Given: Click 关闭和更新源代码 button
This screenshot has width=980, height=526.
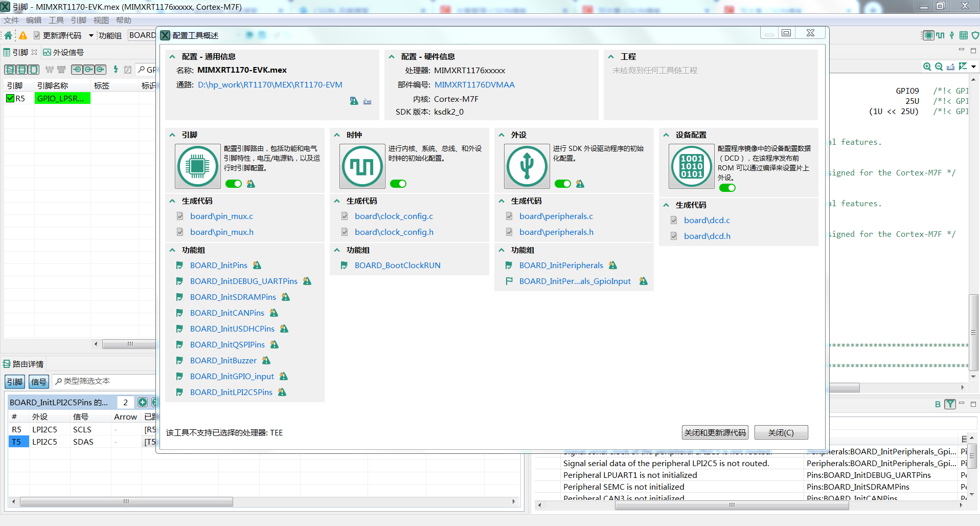Looking at the screenshot, I should 715,432.
